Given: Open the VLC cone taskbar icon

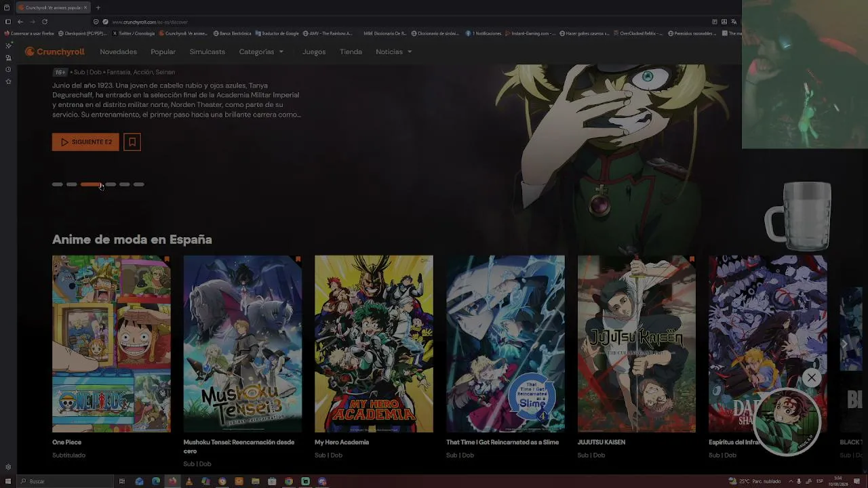Looking at the screenshot, I should [189, 481].
